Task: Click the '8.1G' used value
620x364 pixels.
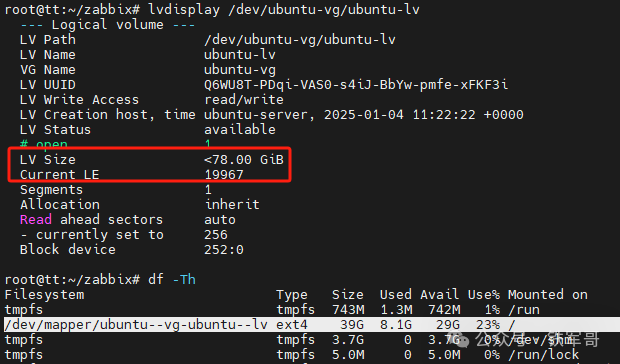Action: coord(395,325)
